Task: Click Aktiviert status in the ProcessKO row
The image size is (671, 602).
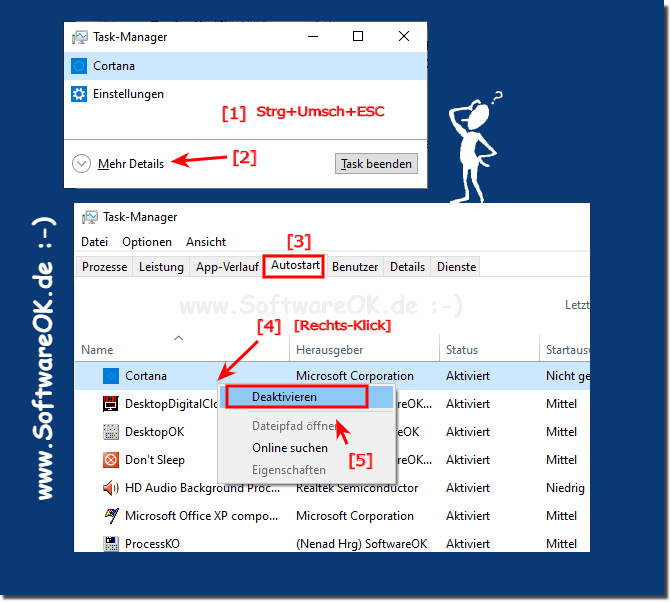Action: pos(468,544)
